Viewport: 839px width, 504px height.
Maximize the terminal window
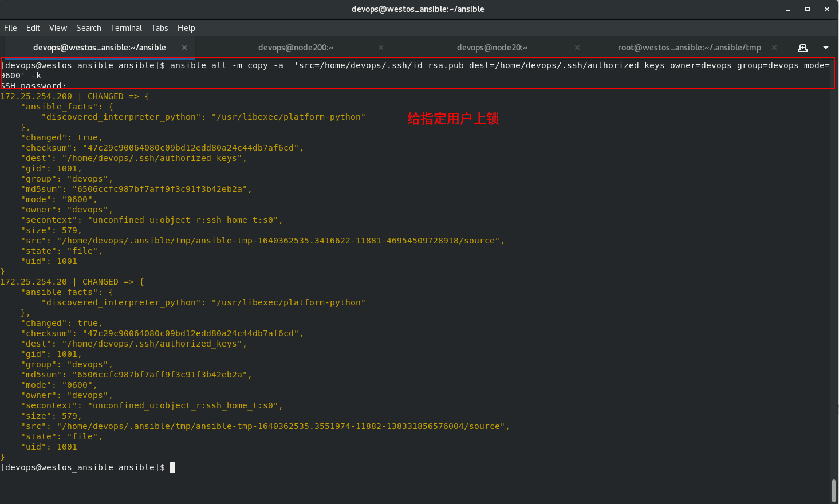pos(808,9)
